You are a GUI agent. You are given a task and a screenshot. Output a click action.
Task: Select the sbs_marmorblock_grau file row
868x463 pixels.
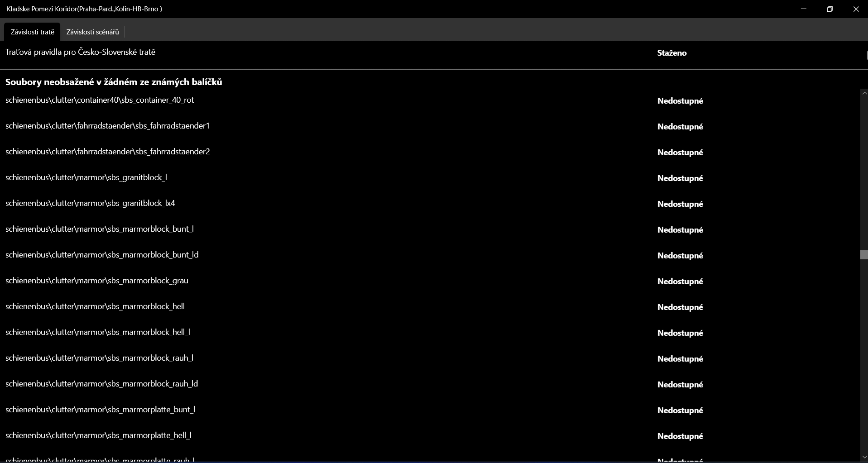pyautogui.click(x=429, y=281)
